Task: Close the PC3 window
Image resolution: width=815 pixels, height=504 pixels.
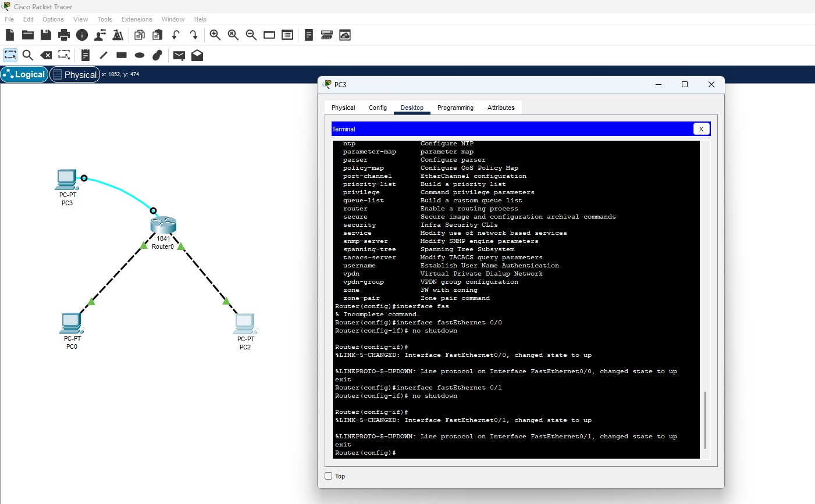Action: pos(711,84)
